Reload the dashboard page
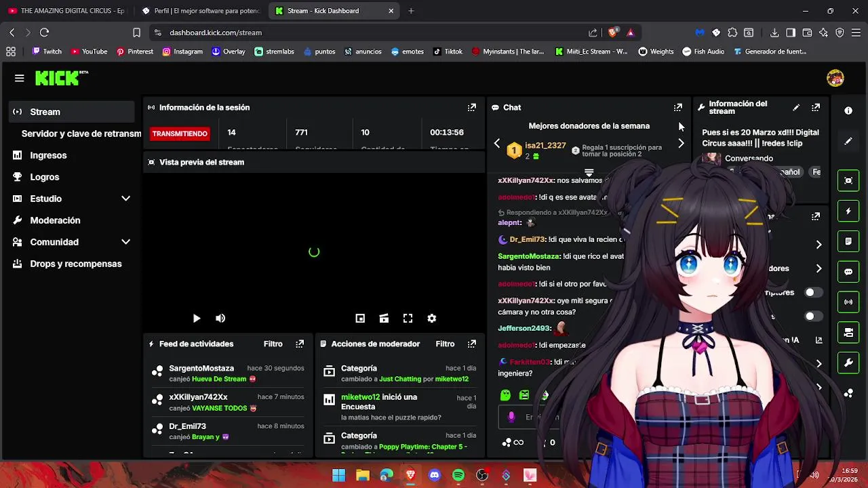This screenshot has width=868, height=488. coord(44,33)
